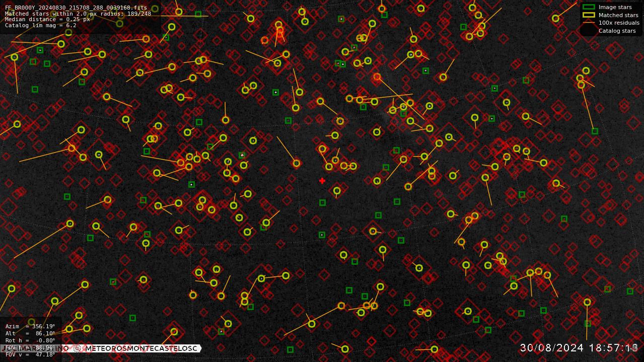Click the orange '100x residuals' legend line
This screenshot has height=362, width=644.
click(x=588, y=23)
